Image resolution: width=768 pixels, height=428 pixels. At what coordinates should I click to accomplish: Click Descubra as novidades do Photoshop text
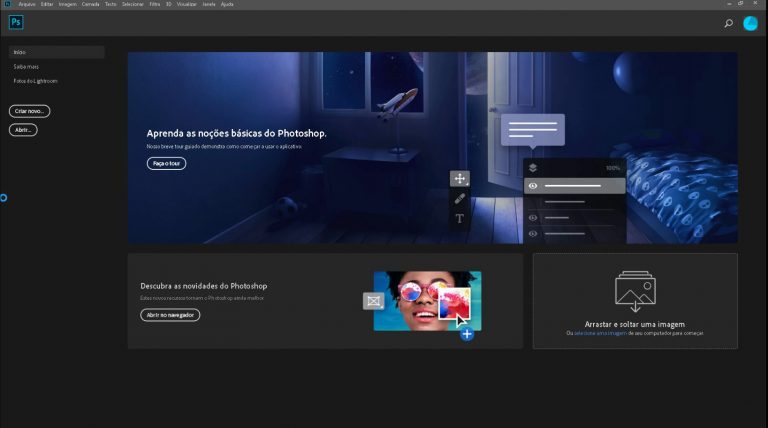[204, 286]
